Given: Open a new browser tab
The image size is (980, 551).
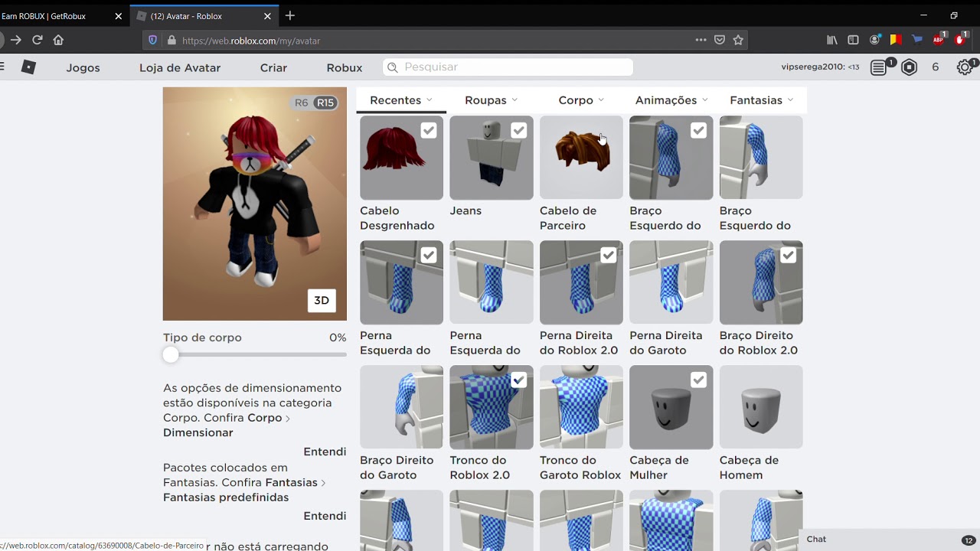Looking at the screenshot, I should pyautogui.click(x=289, y=15).
